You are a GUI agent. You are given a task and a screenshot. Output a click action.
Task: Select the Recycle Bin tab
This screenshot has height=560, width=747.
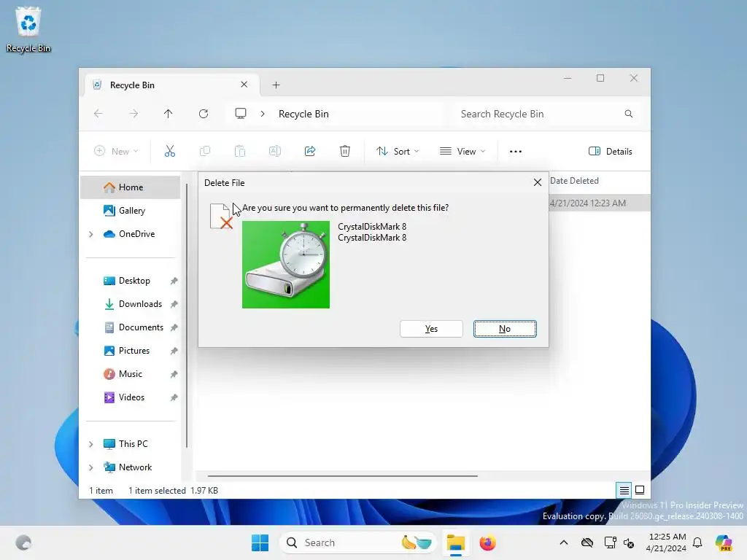coord(171,85)
